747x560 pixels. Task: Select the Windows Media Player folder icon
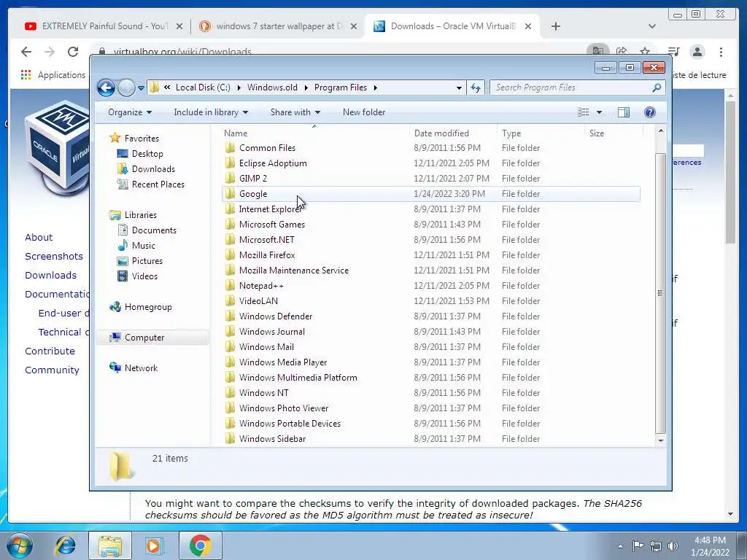tap(230, 362)
